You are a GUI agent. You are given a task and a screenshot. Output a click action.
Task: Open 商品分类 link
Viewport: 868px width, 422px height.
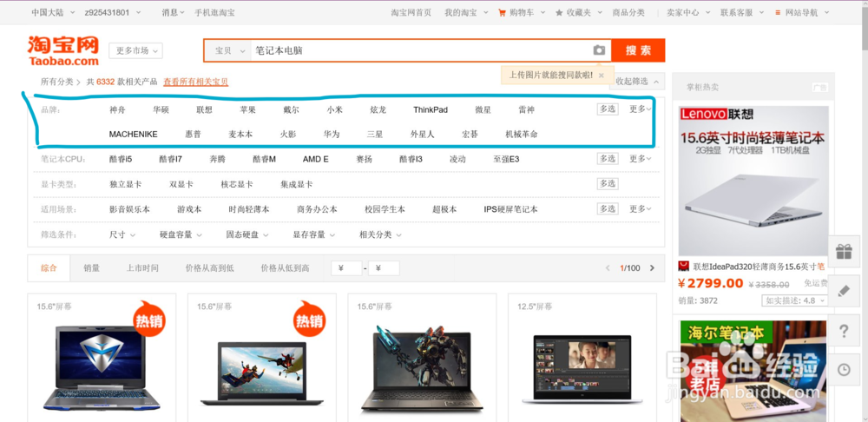click(628, 12)
